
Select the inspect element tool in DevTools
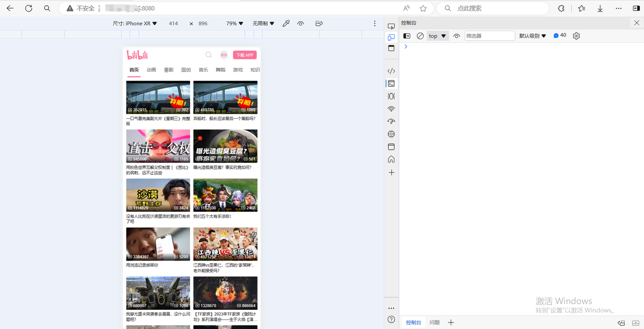coord(391,27)
